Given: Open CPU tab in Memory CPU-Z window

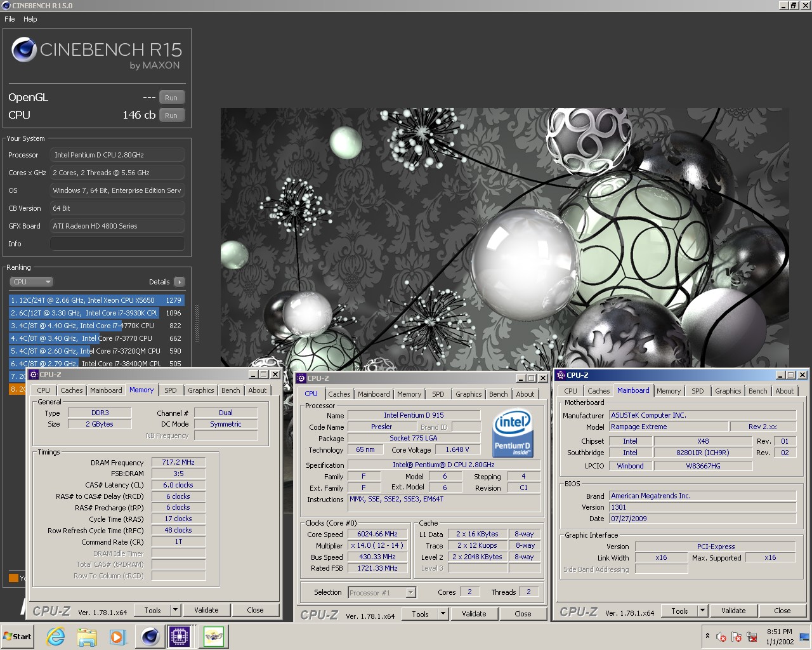Looking at the screenshot, I should click(43, 390).
